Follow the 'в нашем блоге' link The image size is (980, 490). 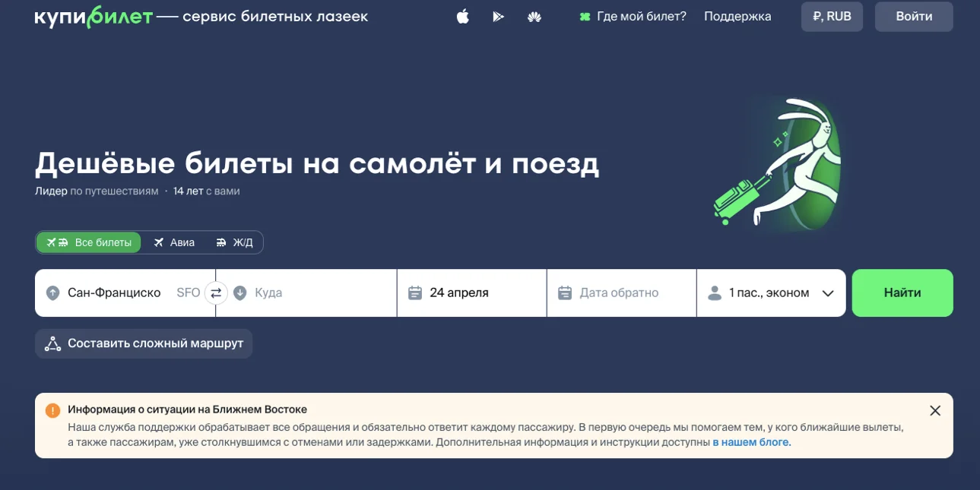tap(750, 442)
